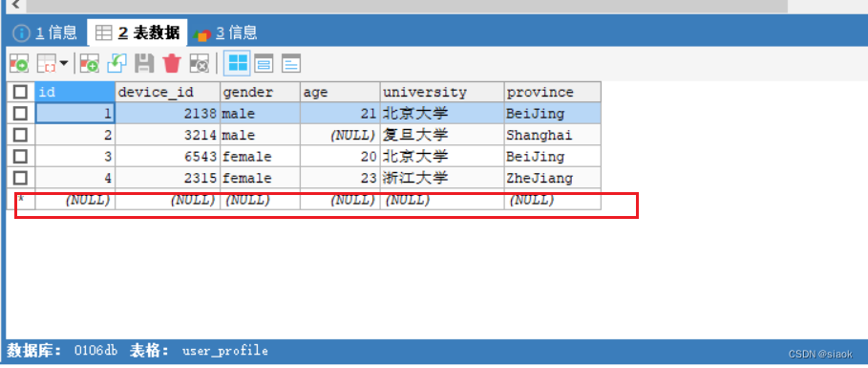Click the age cell showing 20

pos(341,157)
